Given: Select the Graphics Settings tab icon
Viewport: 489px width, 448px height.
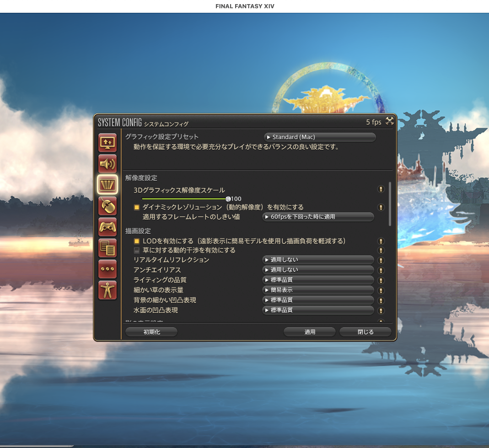Looking at the screenshot, I should coord(107,185).
